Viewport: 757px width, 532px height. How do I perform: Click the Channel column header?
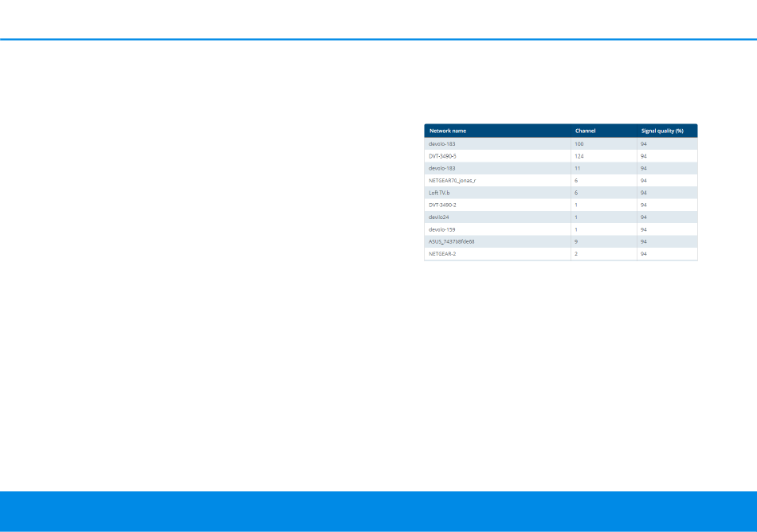tap(585, 131)
